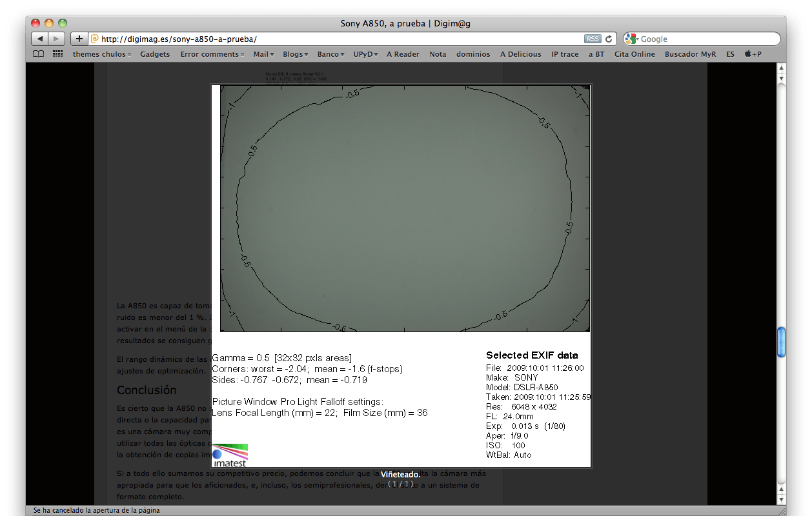Viewport: 812px width, 516px height.
Task: Open the Mail bookmarks dropdown
Action: [x=263, y=54]
